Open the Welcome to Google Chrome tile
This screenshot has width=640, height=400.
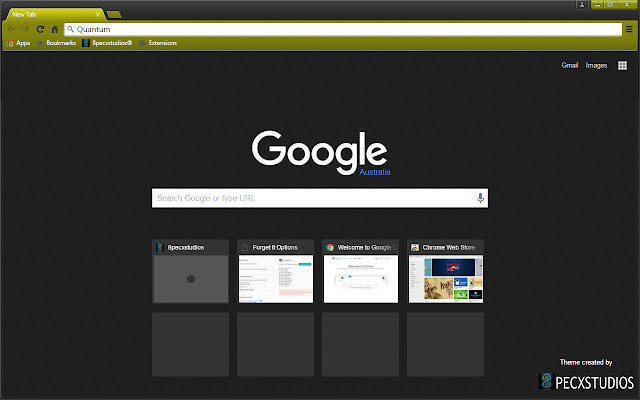tap(361, 271)
